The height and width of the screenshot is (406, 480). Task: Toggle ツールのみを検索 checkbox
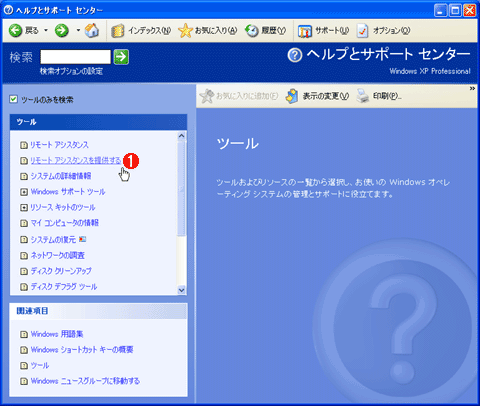click(x=13, y=99)
